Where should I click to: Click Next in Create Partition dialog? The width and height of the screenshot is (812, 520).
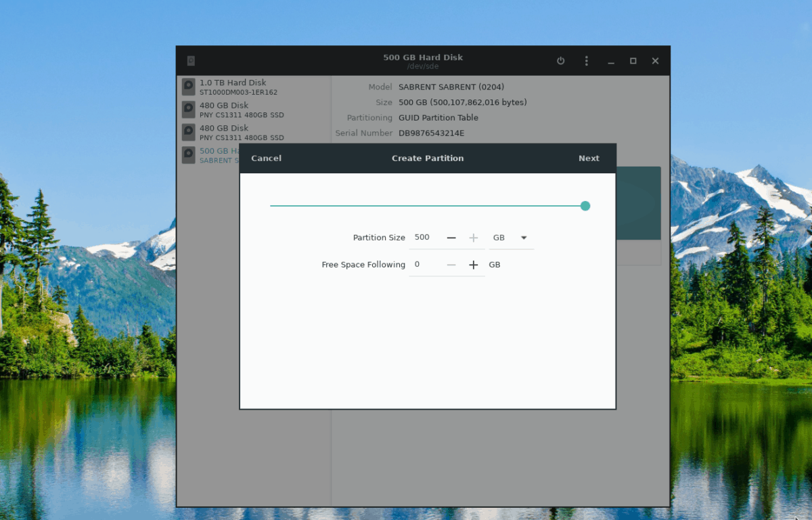(x=589, y=158)
